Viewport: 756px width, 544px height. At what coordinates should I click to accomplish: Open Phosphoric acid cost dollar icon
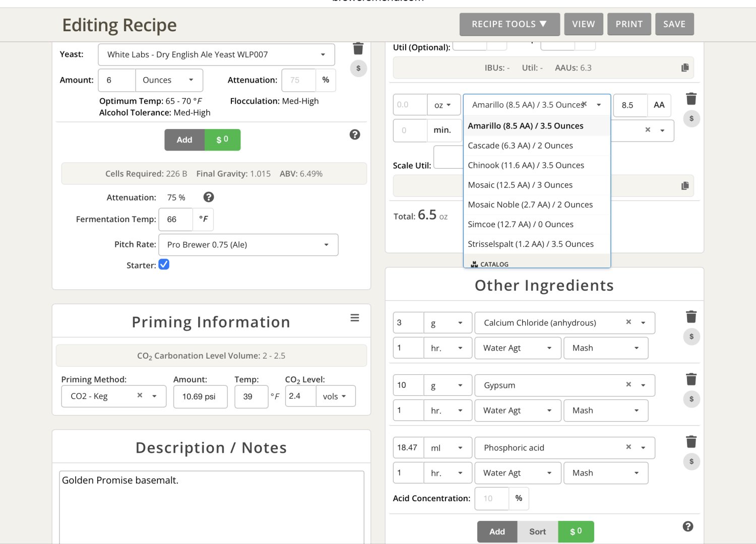(691, 461)
